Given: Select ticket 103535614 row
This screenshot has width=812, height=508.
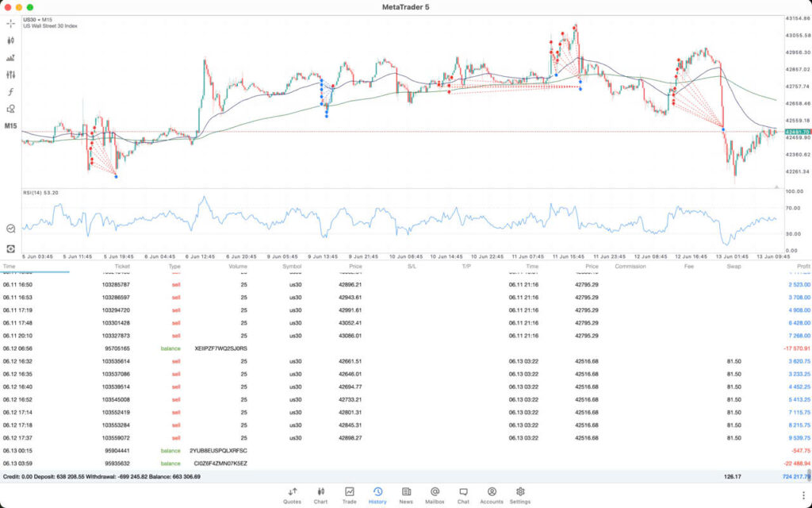Looking at the screenshot, I should pos(406,361).
